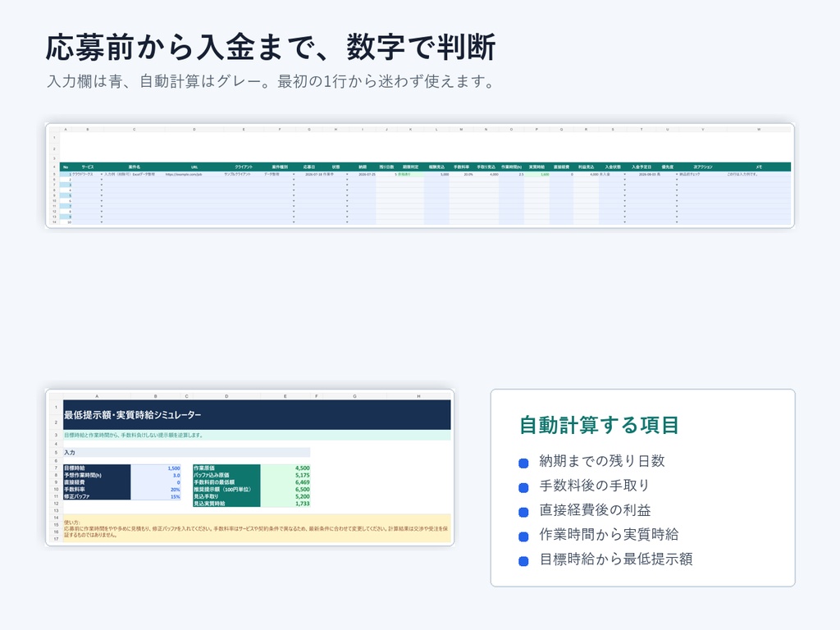Select the 推奨提示額 result 6,500
The image size is (840, 630).
[x=285, y=489]
